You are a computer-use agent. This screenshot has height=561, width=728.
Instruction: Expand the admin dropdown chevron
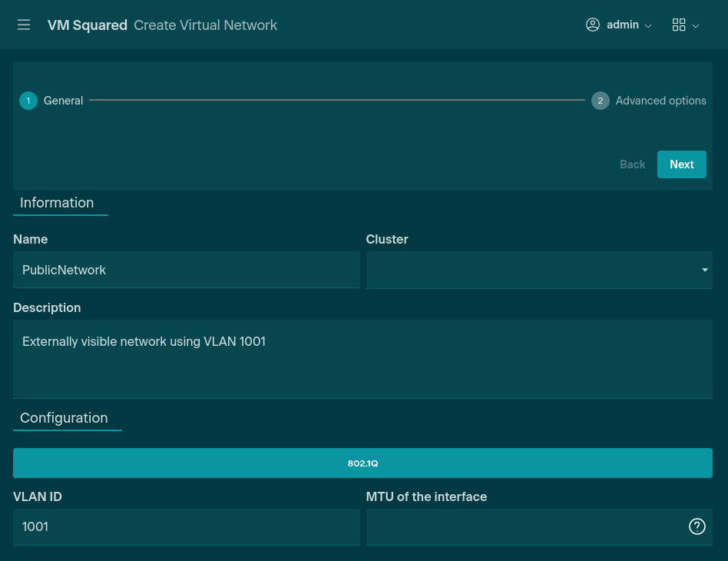648,26
